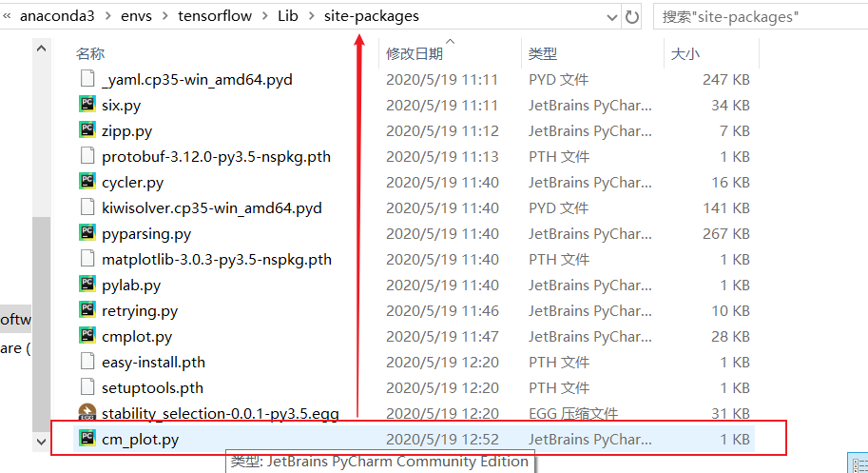
Task: Select the file protobuf-3.12.0-py3.5-nspkg.pth
Action: [216, 157]
